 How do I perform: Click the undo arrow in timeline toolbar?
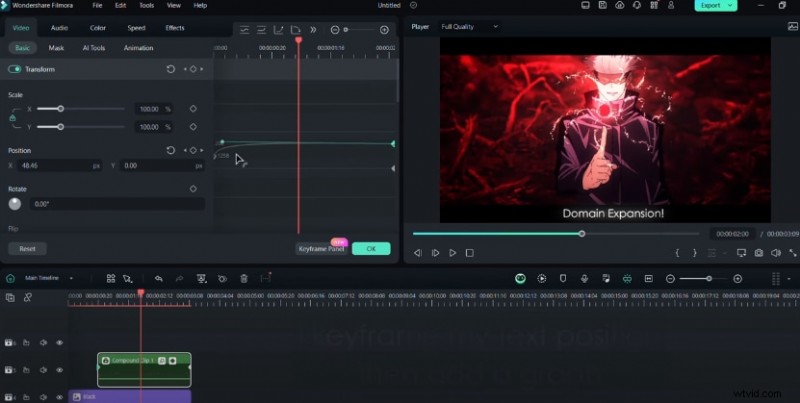tap(158, 278)
